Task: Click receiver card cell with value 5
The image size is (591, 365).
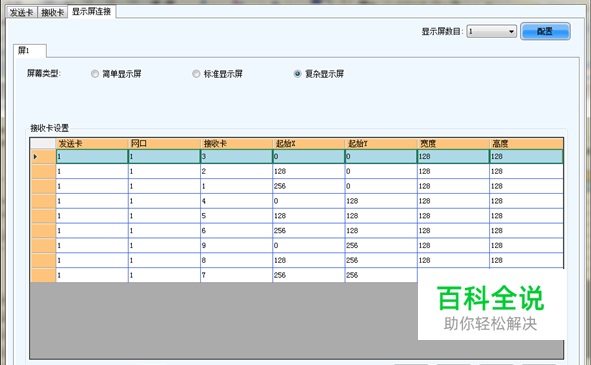Action: (237, 216)
